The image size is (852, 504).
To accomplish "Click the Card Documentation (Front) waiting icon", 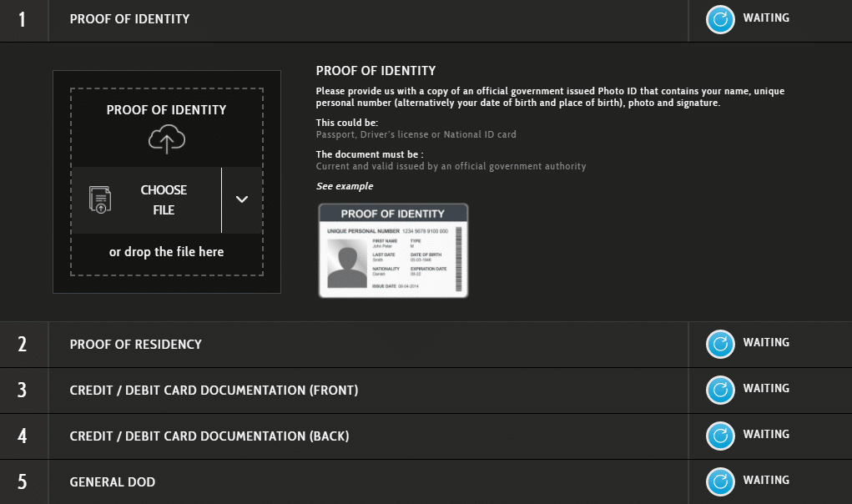I will [720, 390].
